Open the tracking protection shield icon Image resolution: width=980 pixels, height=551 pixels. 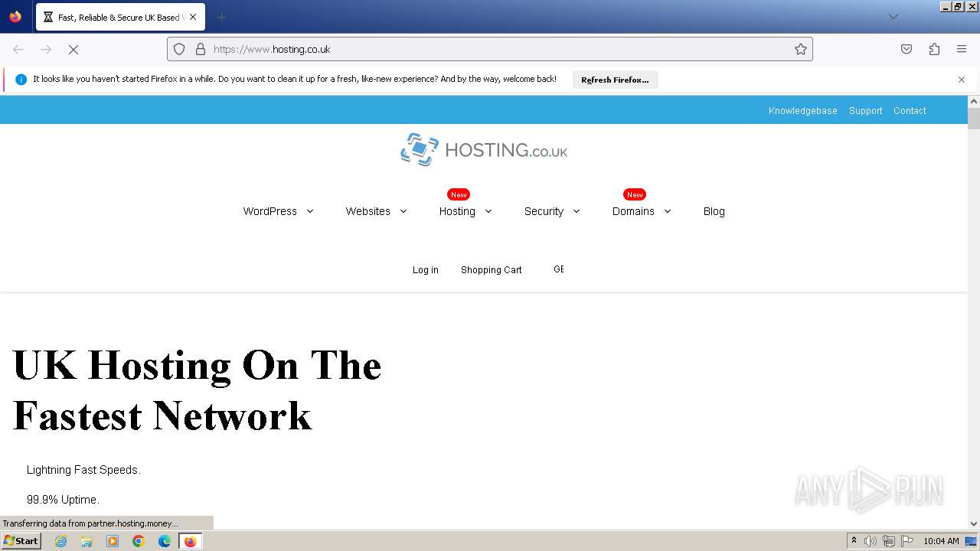pos(179,49)
